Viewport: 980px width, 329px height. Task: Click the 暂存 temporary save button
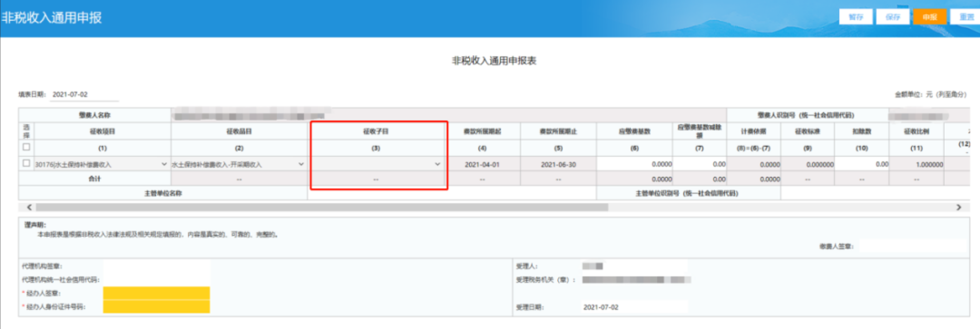[856, 17]
